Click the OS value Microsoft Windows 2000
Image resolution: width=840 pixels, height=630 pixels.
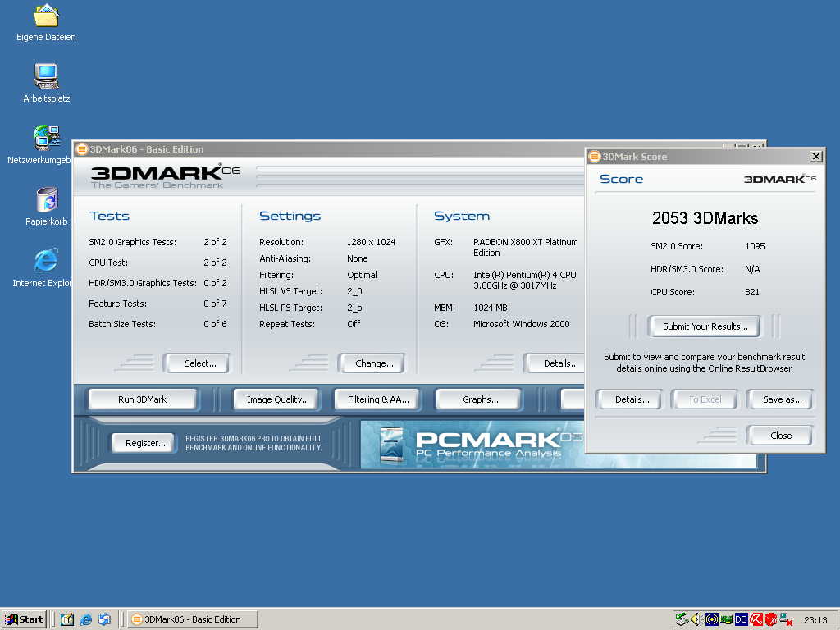tap(521, 324)
